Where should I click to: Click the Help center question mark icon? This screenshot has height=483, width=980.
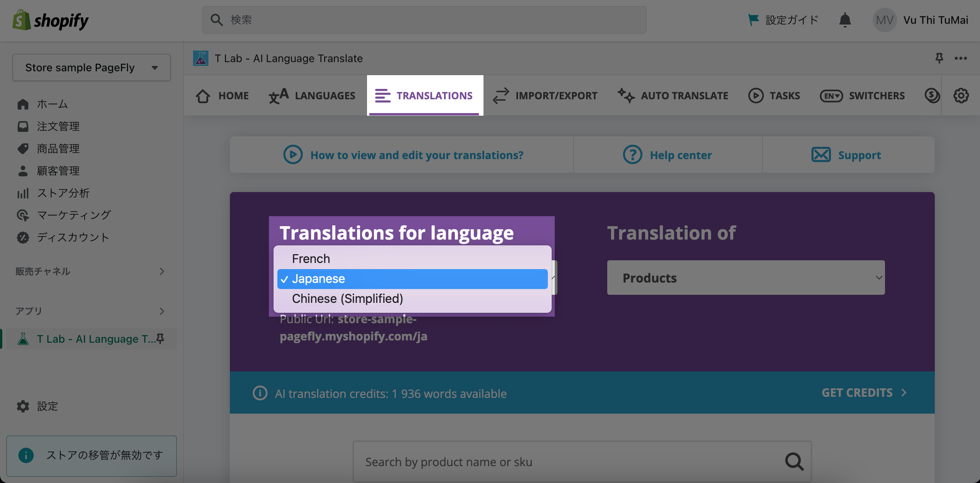[633, 154]
